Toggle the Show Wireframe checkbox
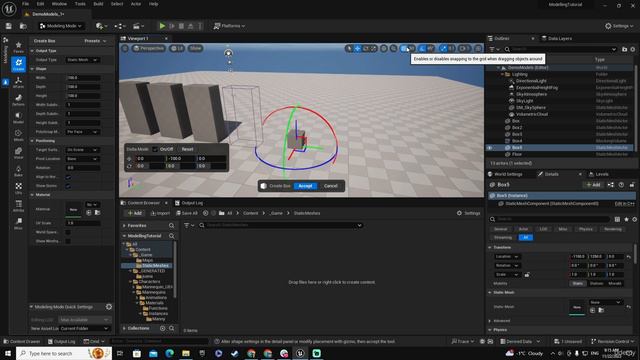The image size is (640, 360). 68,241
